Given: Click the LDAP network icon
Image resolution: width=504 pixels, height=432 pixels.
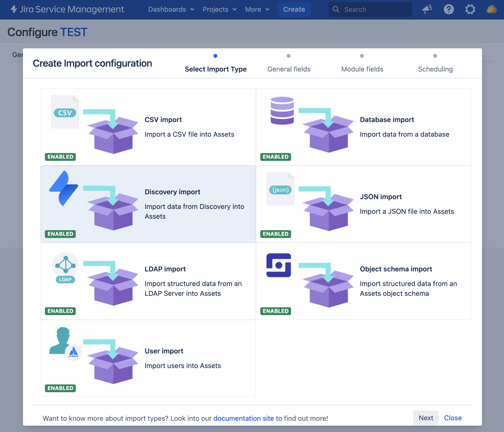Looking at the screenshot, I should (x=65, y=268).
